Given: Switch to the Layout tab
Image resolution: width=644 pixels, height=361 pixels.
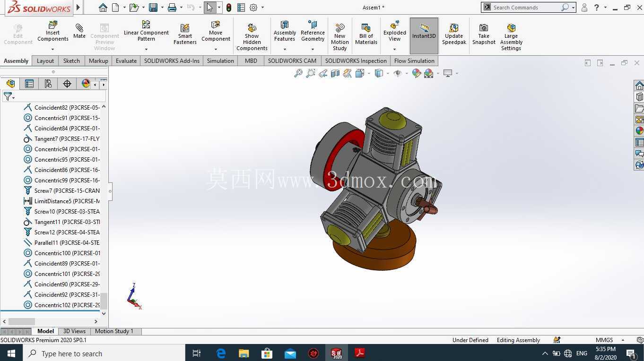Looking at the screenshot, I should point(45,61).
